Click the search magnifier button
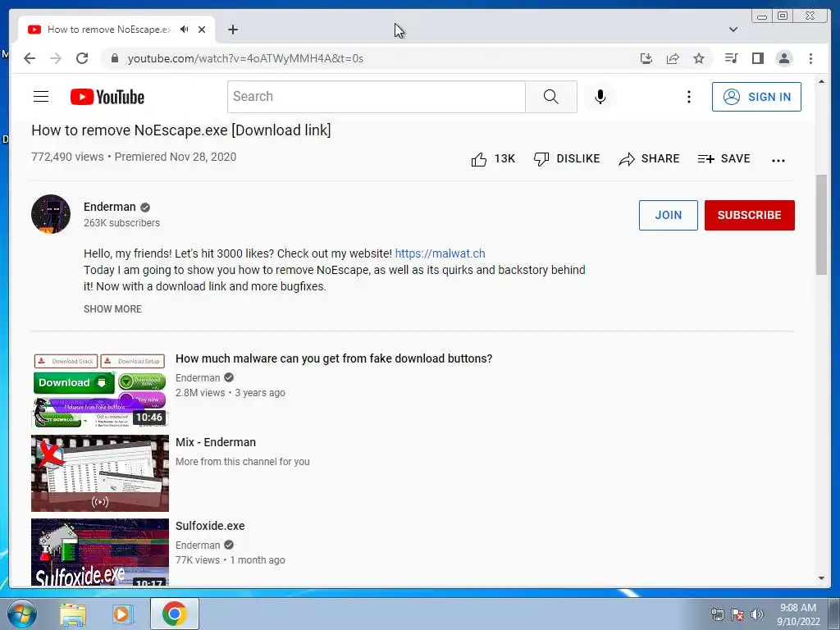Viewport: 840px width, 630px height. pyautogui.click(x=550, y=97)
